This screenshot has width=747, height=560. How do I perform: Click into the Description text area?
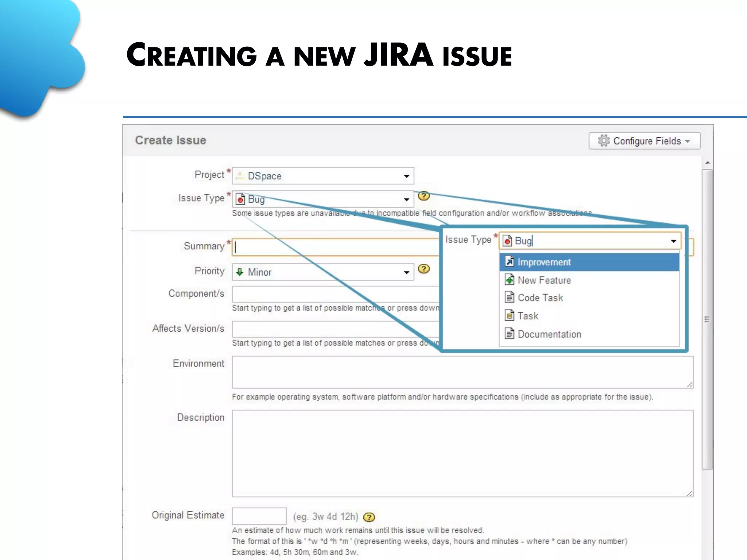[x=462, y=454]
